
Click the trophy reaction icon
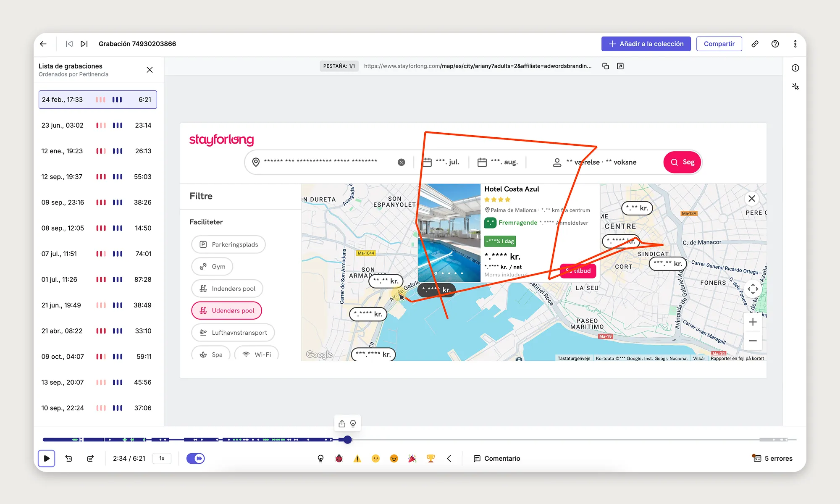(x=430, y=458)
